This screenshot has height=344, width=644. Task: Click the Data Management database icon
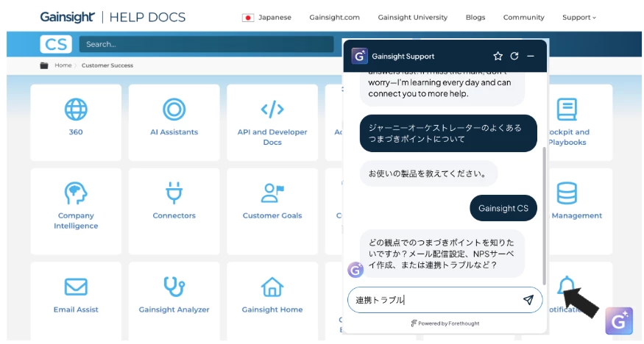pyautogui.click(x=567, y=193)
